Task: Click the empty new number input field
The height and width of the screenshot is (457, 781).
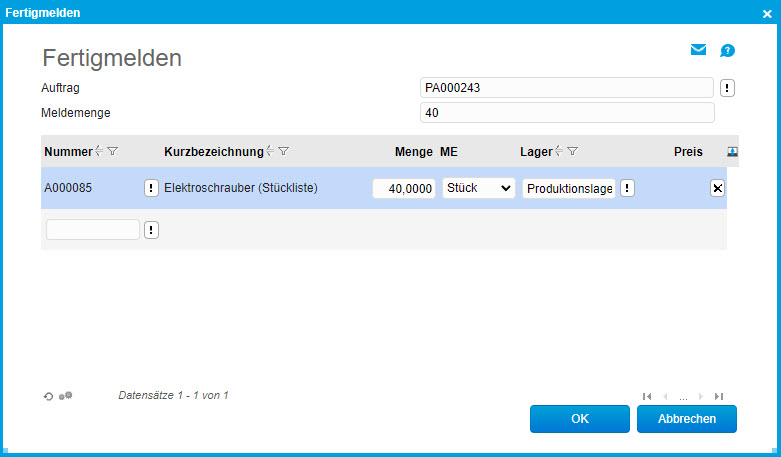Action: (93, 229)
